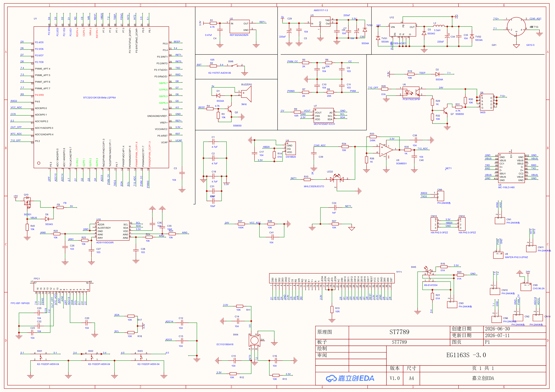The width and height of the screenshot is (555, 392).
Task: Select the D2 diode symbol near TEEP
Action: (437, 74)
